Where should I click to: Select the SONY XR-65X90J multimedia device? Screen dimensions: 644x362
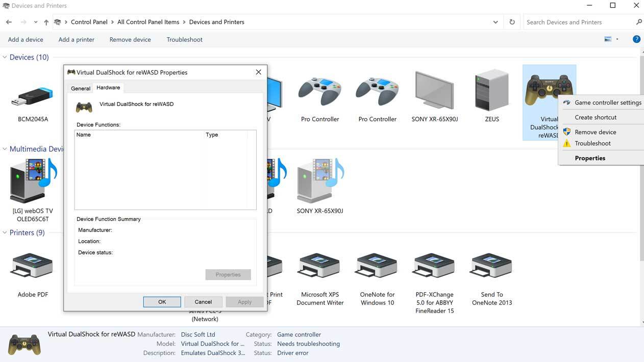[320, 186]
